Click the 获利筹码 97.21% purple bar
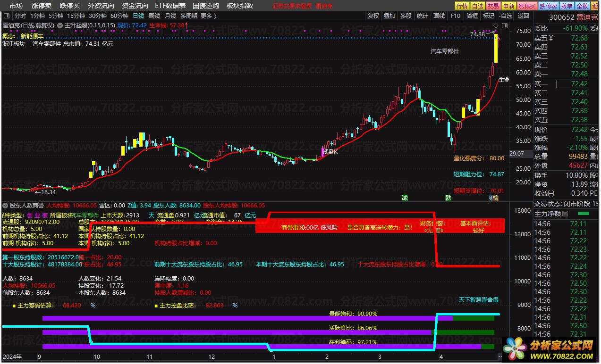The width and height of the screenshot is (601, 364). pyautogui.click(x=262, y=347)
